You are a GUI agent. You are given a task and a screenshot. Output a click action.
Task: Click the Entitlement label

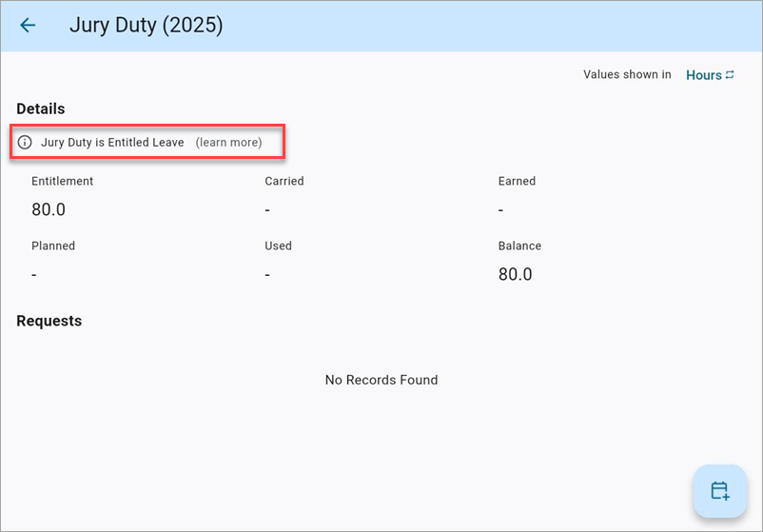point(63,181)
